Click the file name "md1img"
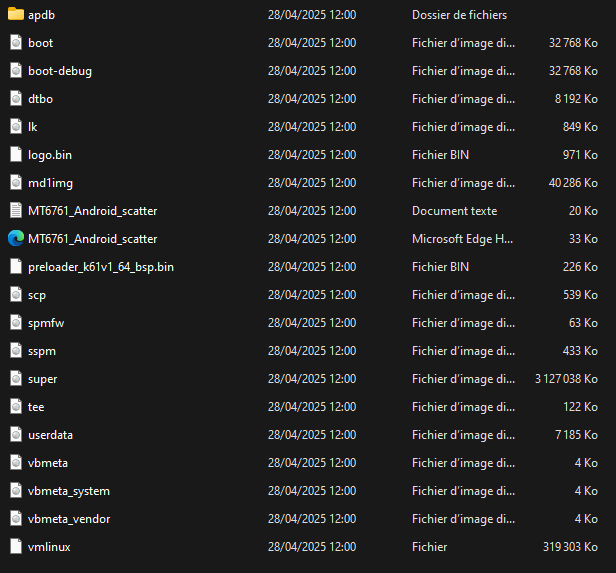 tap(50, 183)
